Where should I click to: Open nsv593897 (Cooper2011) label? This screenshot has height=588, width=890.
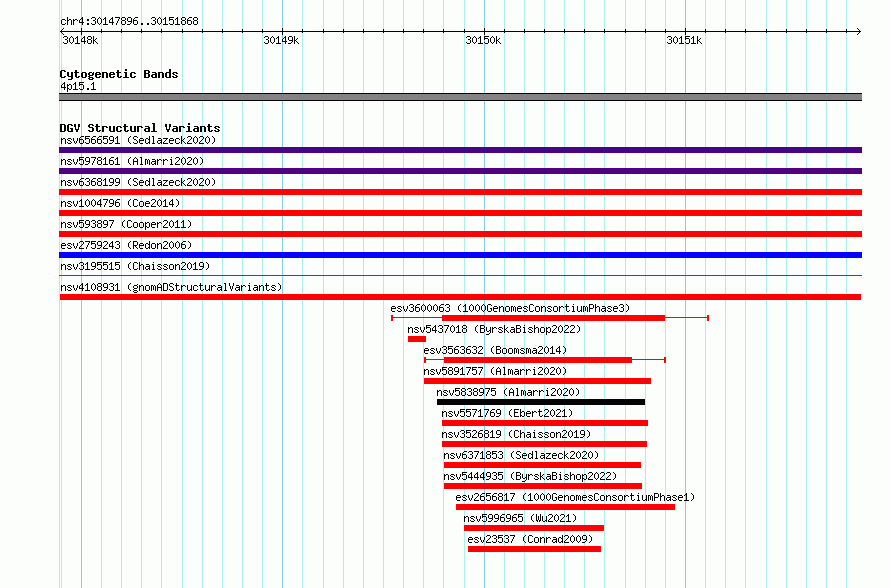(x=126, y=224)
